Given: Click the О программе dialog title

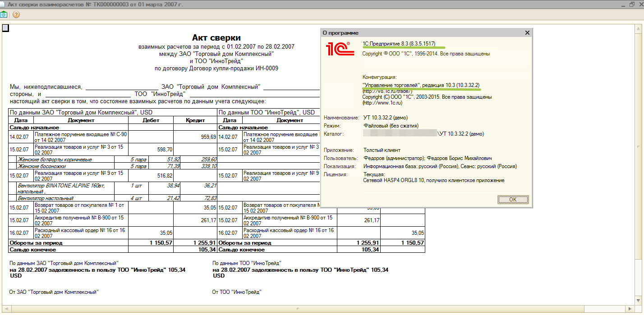Looking at the screenshot, I should 340,33.
